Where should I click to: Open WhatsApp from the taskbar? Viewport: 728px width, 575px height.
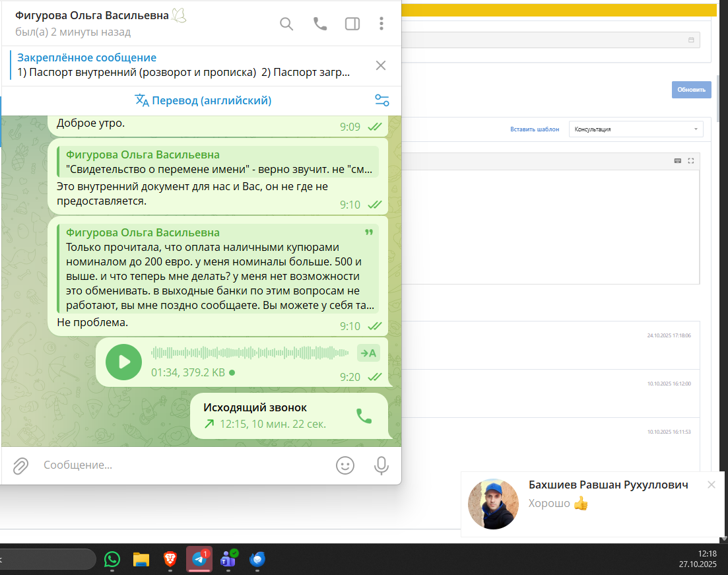112,559
